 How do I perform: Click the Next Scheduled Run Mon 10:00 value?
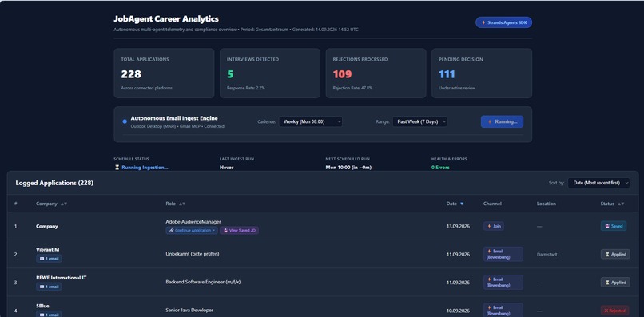(348, 168)
